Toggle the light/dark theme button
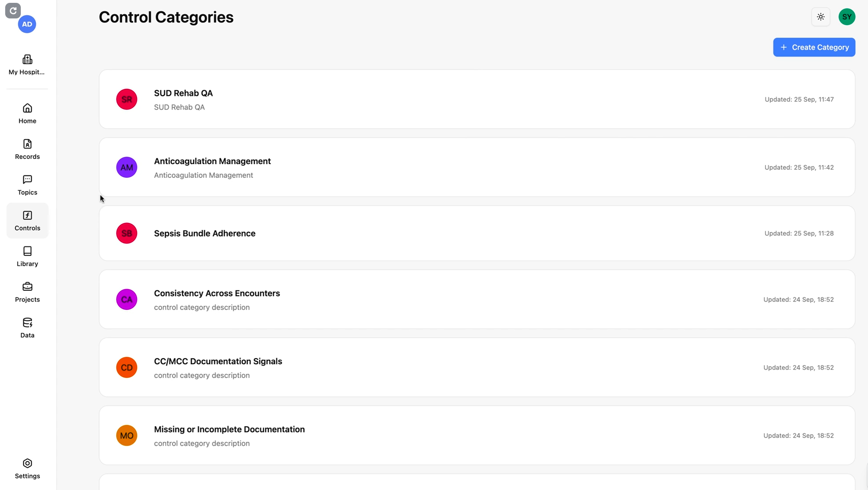 click(821, 17)
